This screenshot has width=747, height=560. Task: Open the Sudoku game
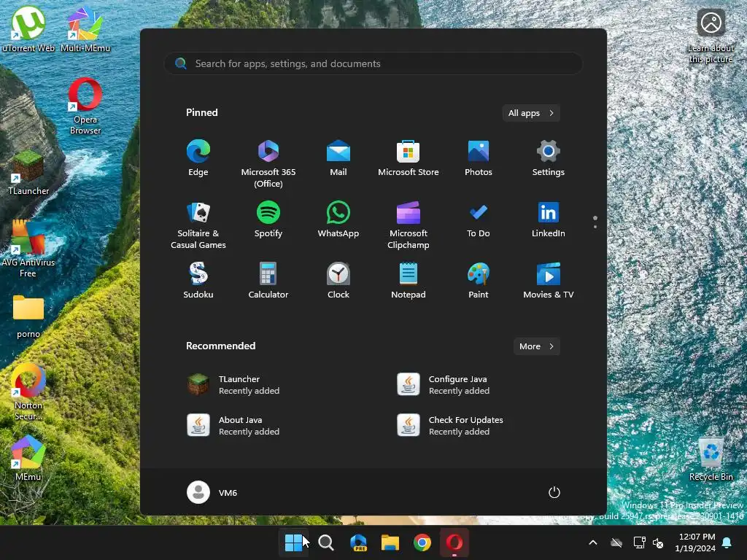coord(198,281)
